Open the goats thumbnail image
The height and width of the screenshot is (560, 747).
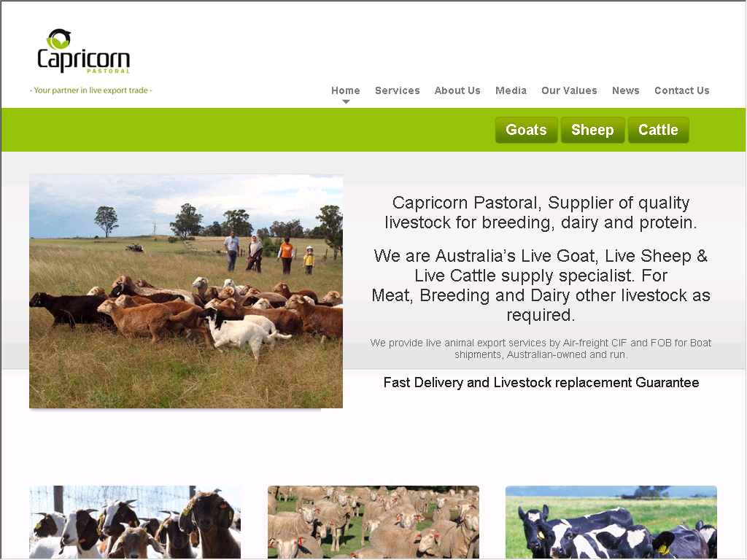click(135, 522)
